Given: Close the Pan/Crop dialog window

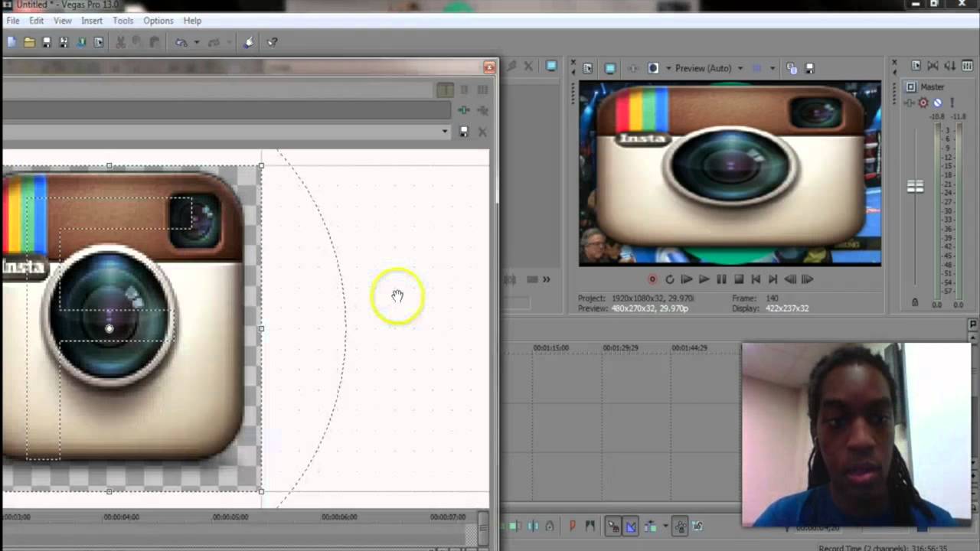Looking at the screenshot, I should (x=489, y=67).
